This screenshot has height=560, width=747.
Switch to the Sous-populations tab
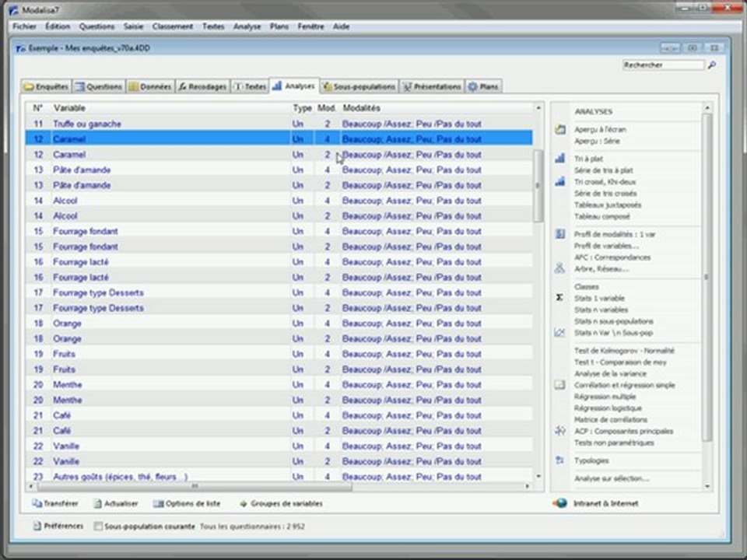coord(359,86)
